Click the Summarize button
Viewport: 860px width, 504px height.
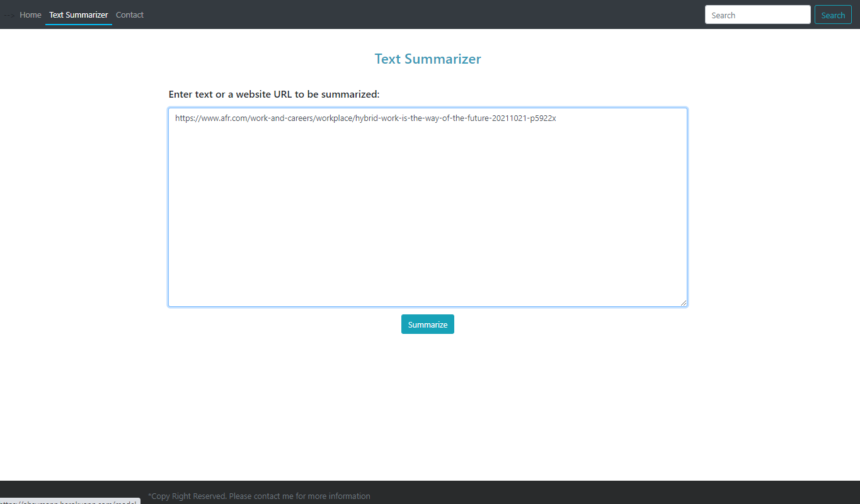[x=428, y=324]
